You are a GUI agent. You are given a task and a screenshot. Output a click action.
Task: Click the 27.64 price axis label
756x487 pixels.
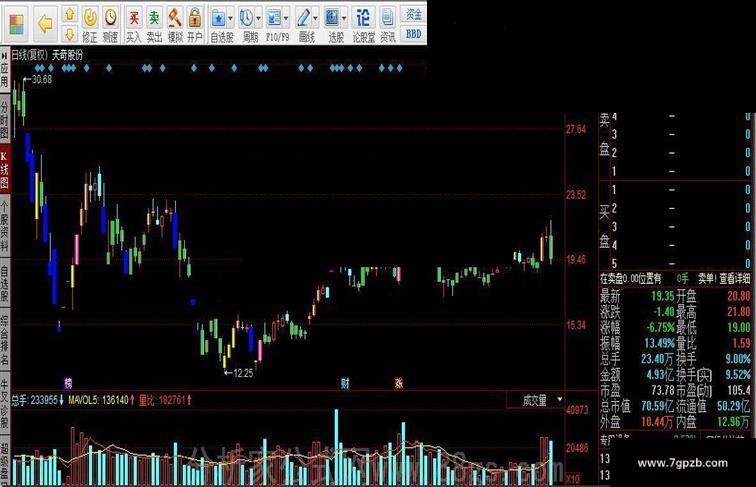coord(576,129)
